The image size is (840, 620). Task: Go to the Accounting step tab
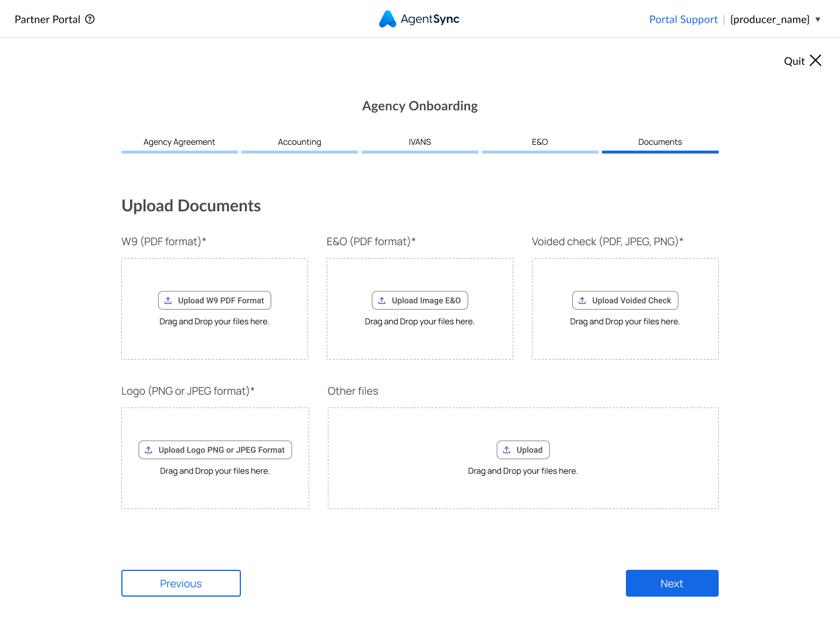[x=299, y=142]
